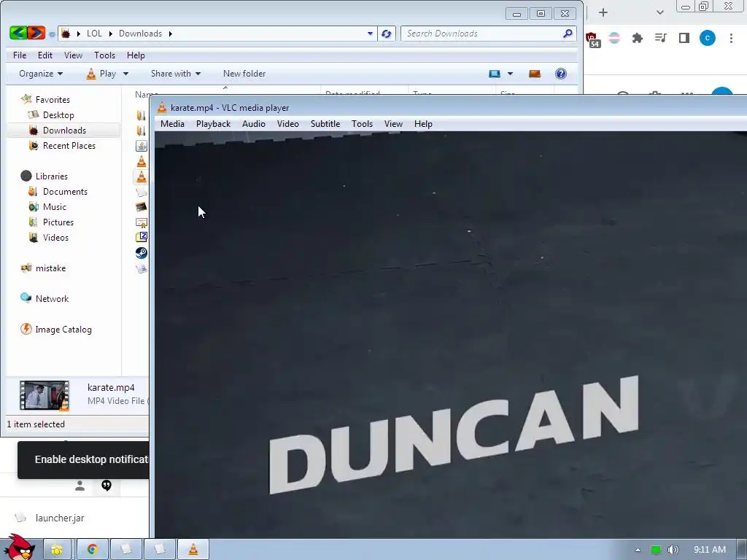Click the VLC taskbar icon
747x560 pixels.
pyautogui.click(x=193, y=549)
